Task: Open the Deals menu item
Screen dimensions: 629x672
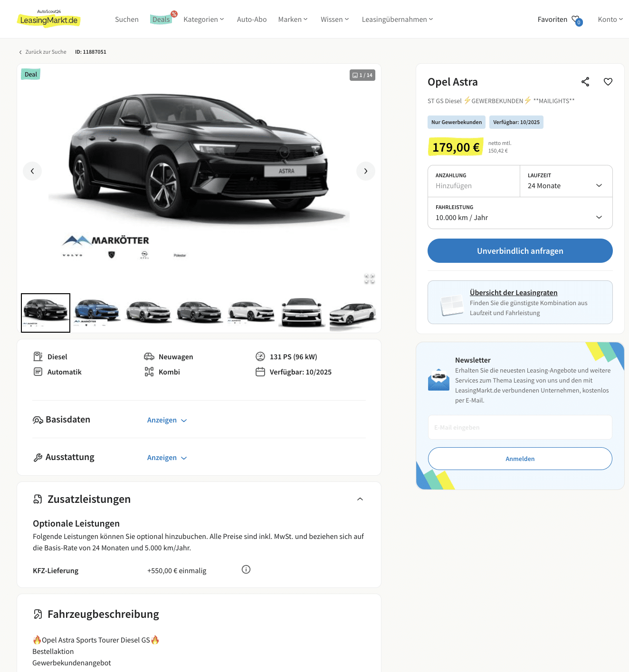Action: tap(161, 19)
